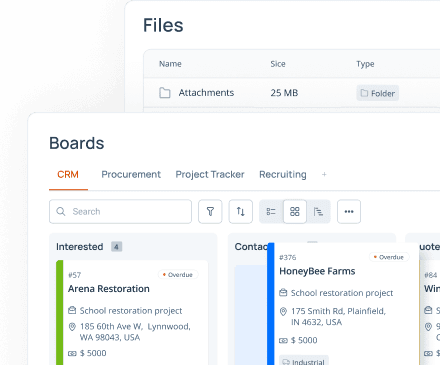Sort Files by Name column header
440x365 pixels.
(x=170, y=64)
